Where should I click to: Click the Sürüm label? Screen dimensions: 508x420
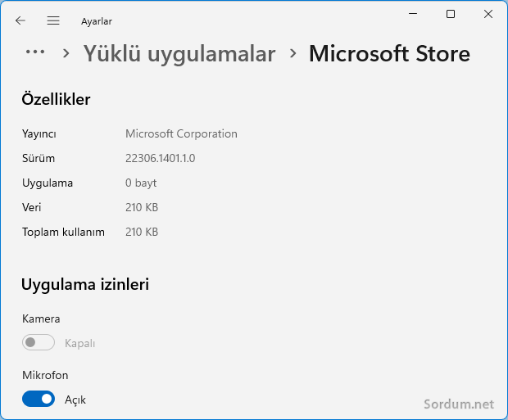tap(39, 158)
